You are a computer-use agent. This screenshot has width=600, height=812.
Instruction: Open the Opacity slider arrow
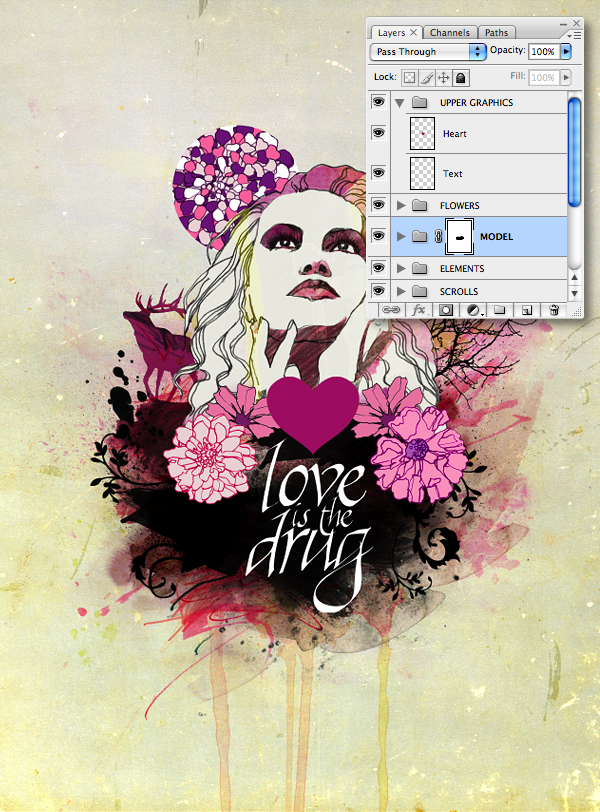pyautogui.click(x=566, y=51)
